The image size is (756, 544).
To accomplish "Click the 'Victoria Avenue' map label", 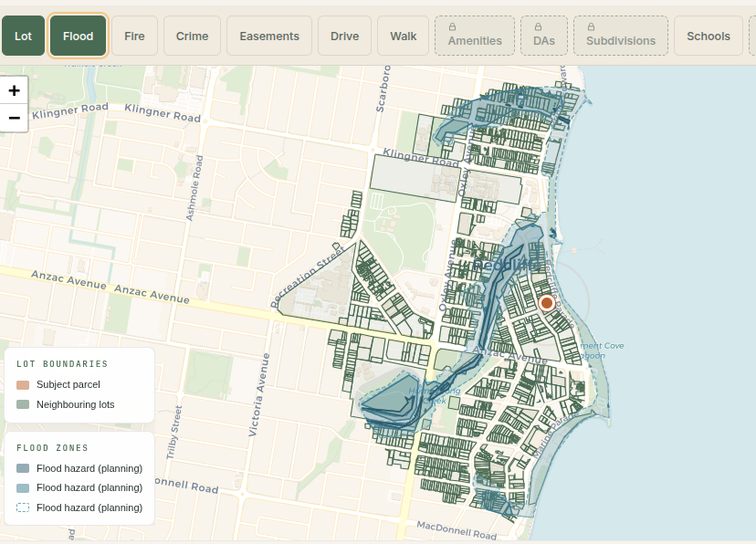I will (259, 394).
